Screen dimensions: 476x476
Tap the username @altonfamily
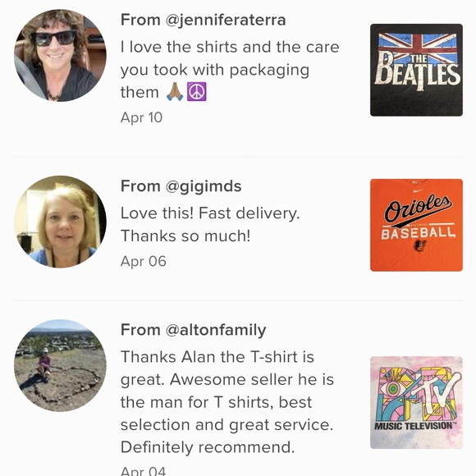[216, 330]
